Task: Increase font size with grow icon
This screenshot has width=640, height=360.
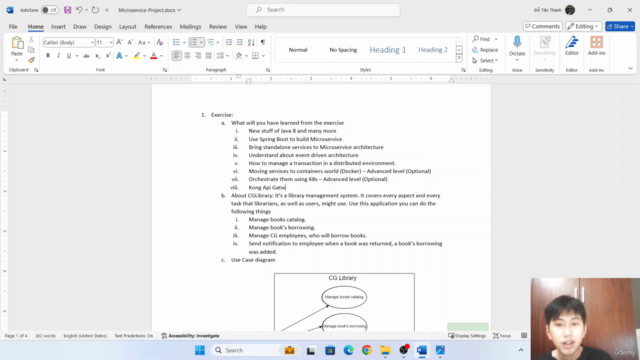Action: pos(119,42)
